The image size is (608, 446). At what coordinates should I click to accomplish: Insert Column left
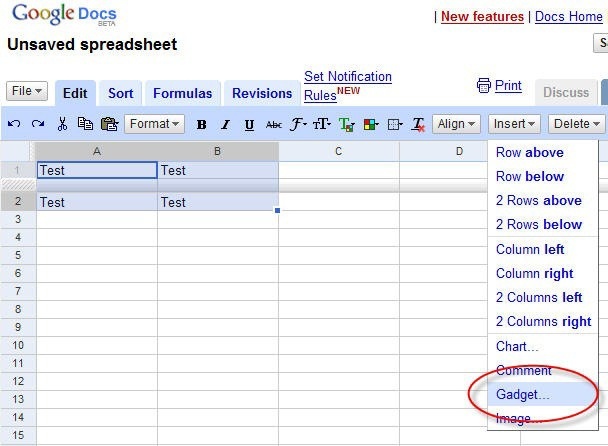coord(542,249)
